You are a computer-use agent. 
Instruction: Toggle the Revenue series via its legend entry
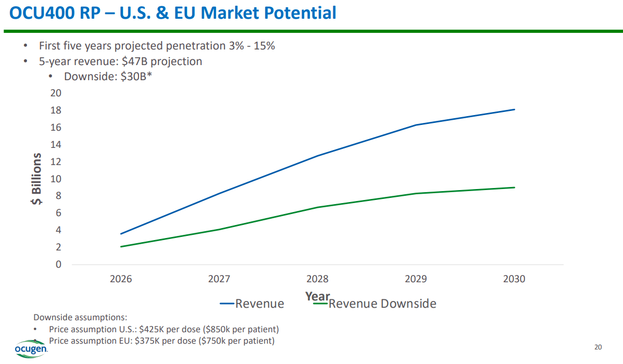[259, 303]
